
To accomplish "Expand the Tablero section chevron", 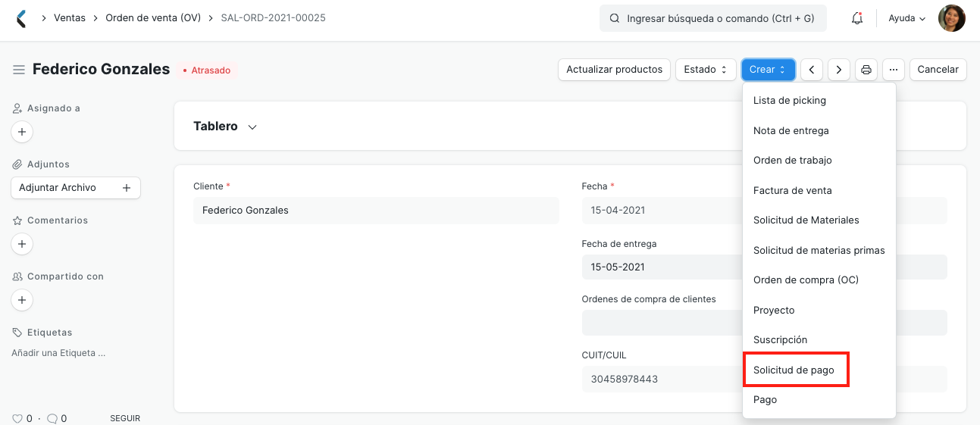I will pos(252,127).
